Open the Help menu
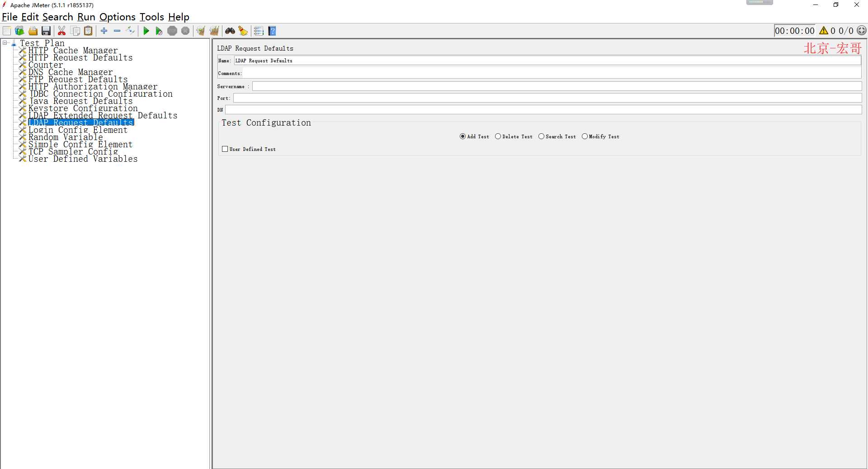 (x=179, y=17)
